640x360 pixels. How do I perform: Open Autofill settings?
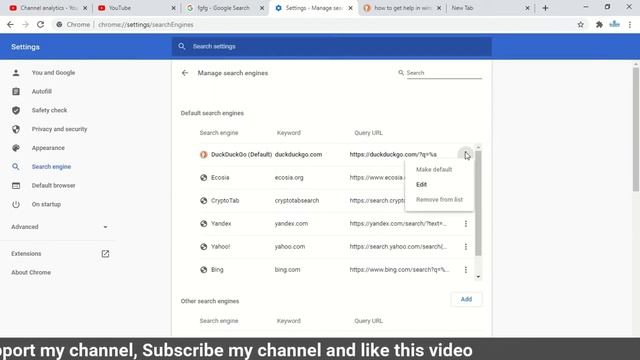tap(42, 91)
